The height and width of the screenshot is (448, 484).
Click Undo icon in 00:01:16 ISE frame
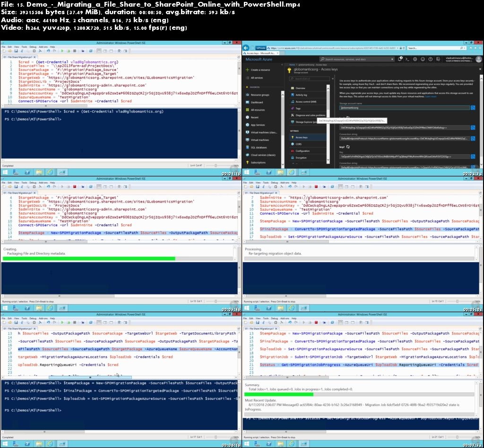coord(48,51)
